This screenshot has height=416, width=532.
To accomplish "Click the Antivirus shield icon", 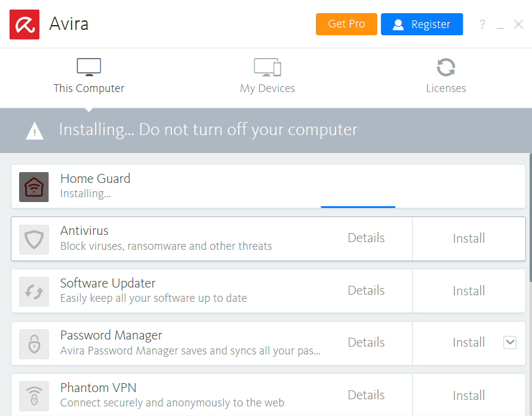I will tap(34, 239).
